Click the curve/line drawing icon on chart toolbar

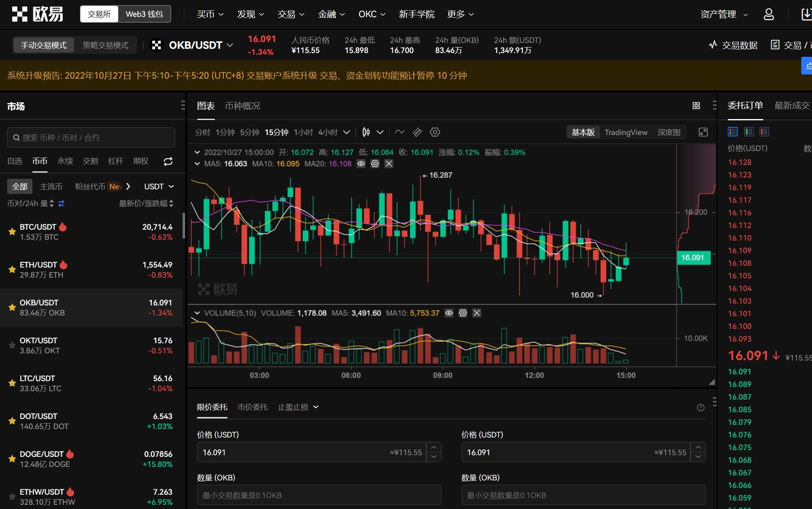399,132
